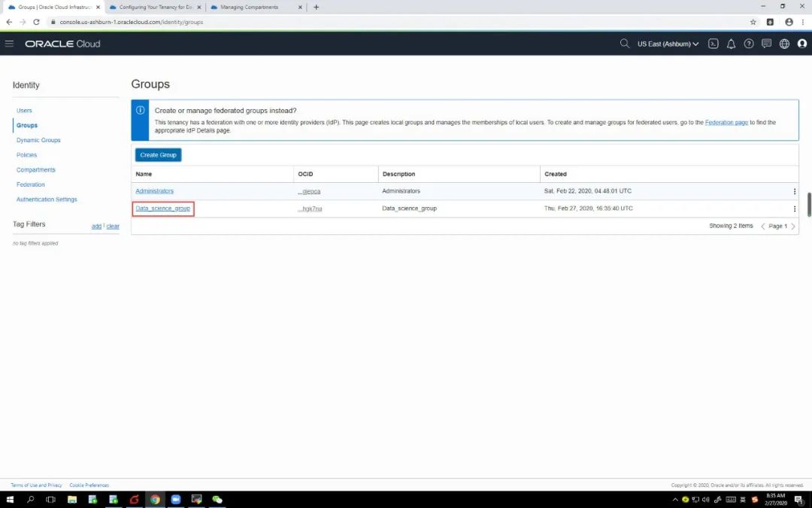
Task: Open Compartments in the Identity menu
Action: [36, 169]
